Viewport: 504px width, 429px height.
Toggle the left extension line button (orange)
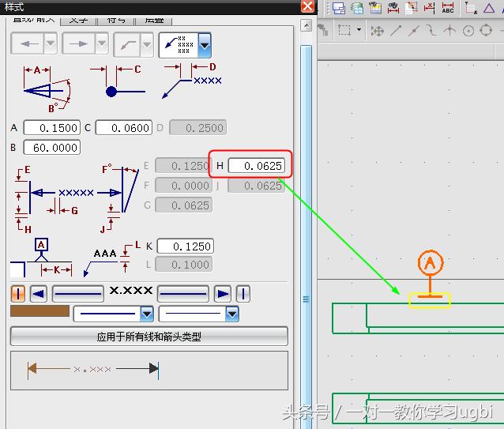coord(17,294)
